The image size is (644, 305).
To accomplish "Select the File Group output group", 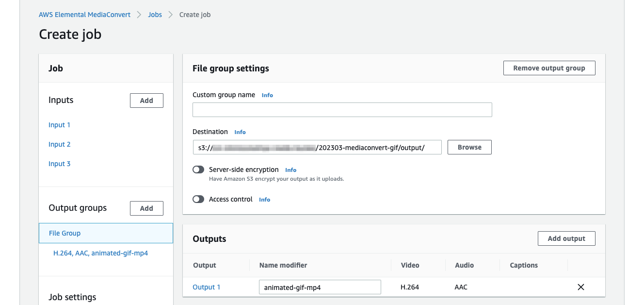I will click(106, 233).
